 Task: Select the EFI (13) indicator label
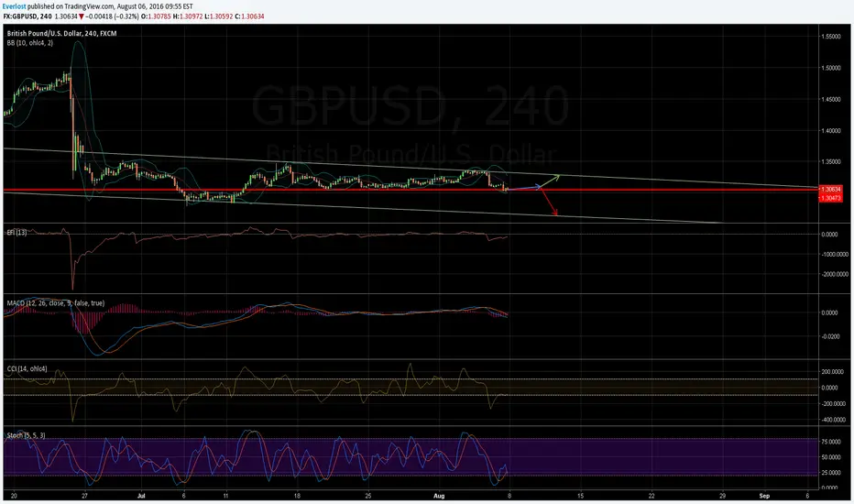[16, 233]
